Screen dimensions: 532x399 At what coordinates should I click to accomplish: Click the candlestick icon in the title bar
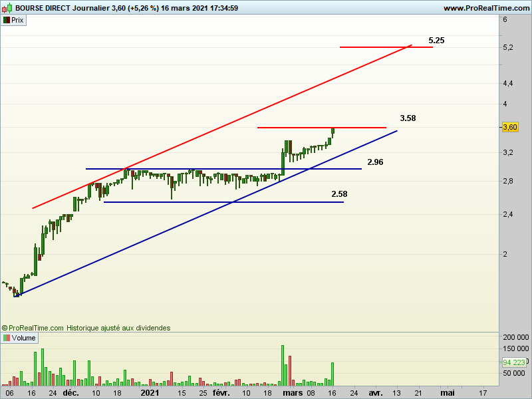[8, 9]
